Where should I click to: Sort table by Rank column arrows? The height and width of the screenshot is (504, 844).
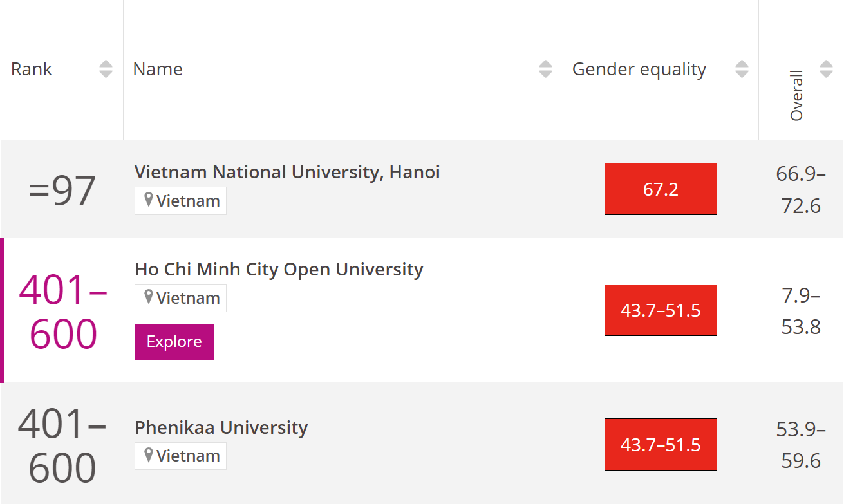coord(106,69)
